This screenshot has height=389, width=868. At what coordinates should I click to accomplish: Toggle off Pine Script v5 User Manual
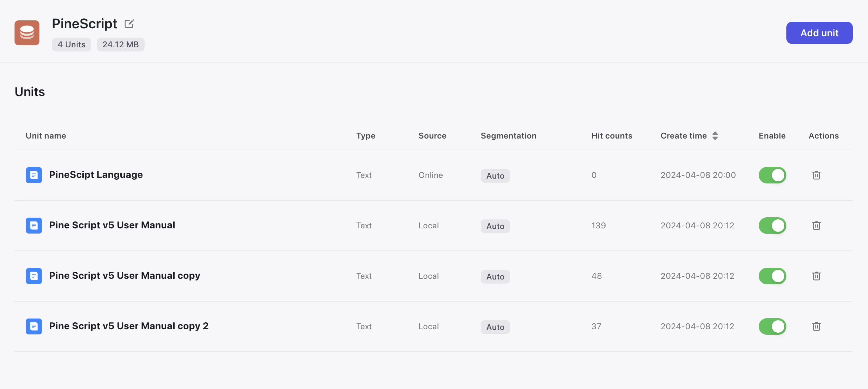tap(772, 226)
